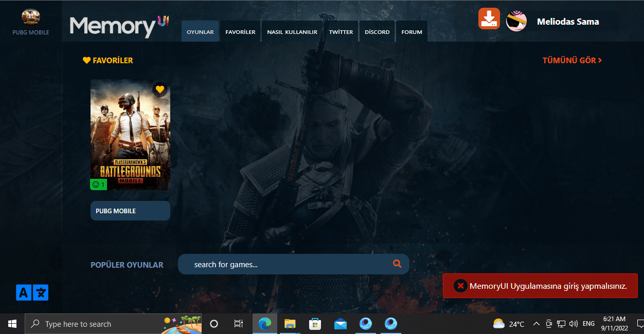Click the Meet Now tray icon
Screen dimensions: 644x334
tap(549, 324)
